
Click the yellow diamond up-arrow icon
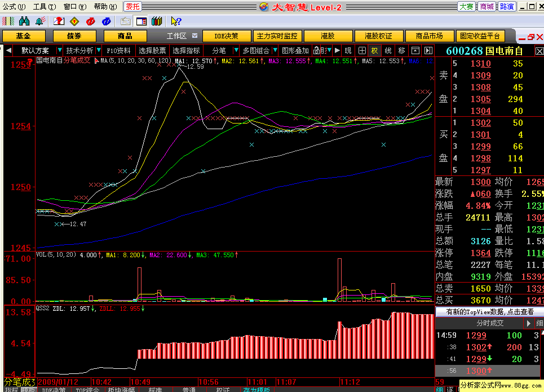tap(74, 21)
